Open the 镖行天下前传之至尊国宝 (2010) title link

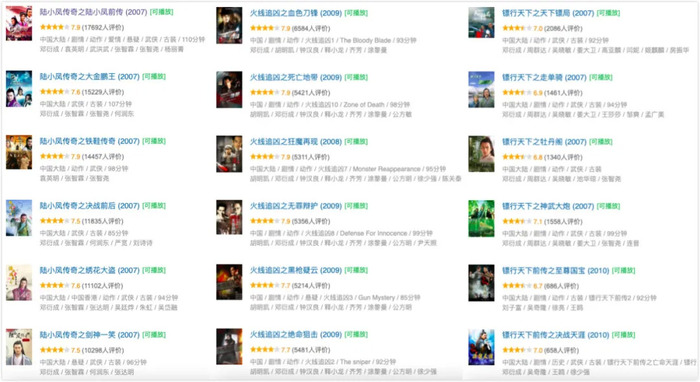tap(556, 270)
